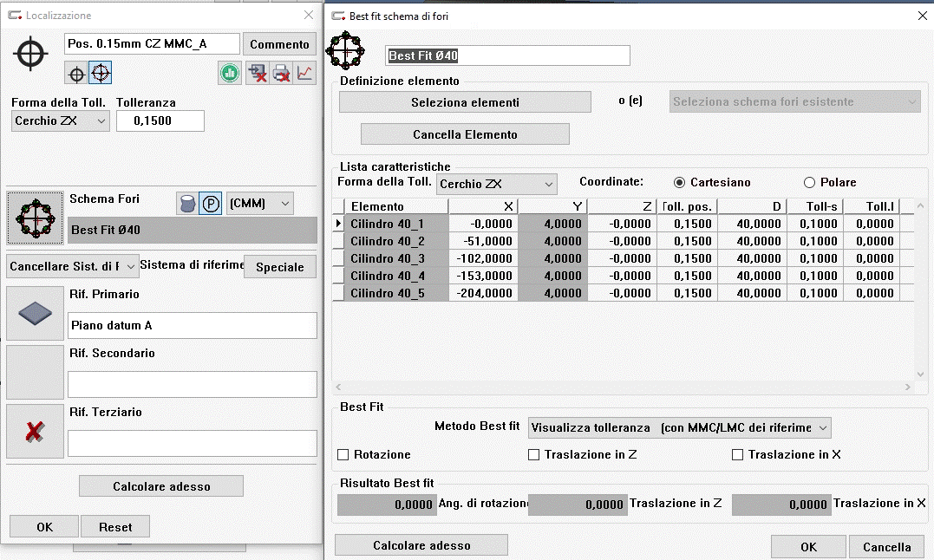Click the table scroll-down arrow
The width and height of the screenshot is (934, 560).
tap(920, 374)
